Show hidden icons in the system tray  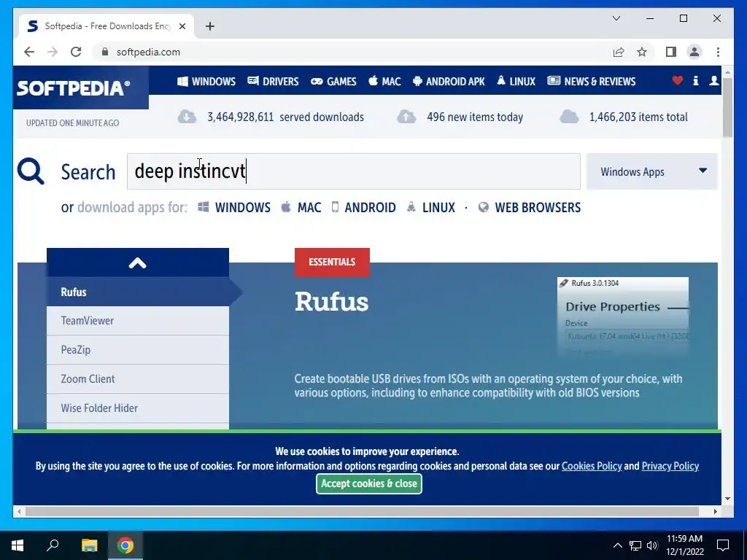coord(617,545)
